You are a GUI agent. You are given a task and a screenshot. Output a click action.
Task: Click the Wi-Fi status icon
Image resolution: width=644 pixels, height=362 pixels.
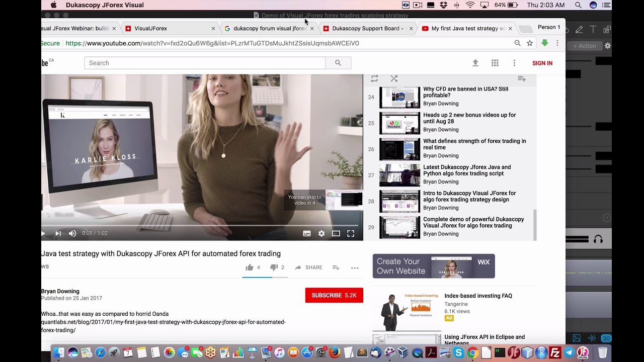click(x=470, y=5)
